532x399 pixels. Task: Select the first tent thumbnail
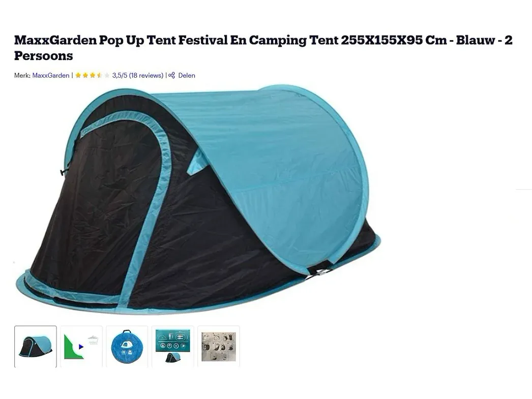click(x=35, y=347)
